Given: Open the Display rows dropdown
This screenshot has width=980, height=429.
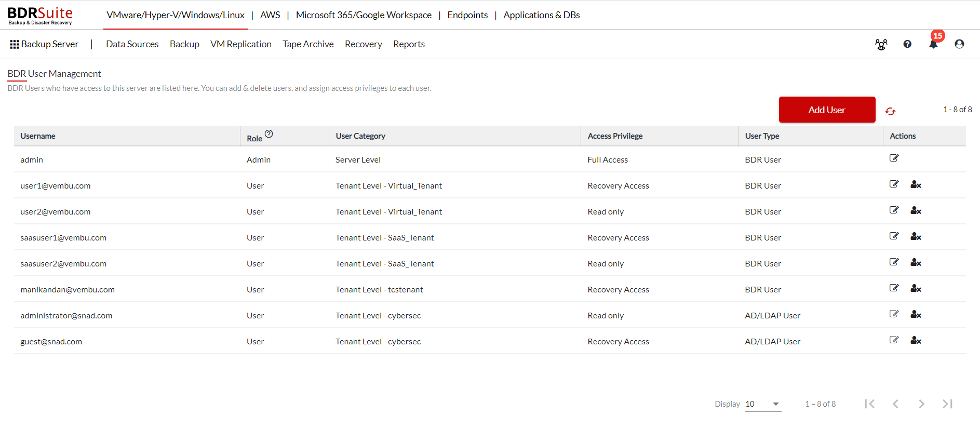Looking at the screenshot, I should pyautogui.click(x=763, y=404).
